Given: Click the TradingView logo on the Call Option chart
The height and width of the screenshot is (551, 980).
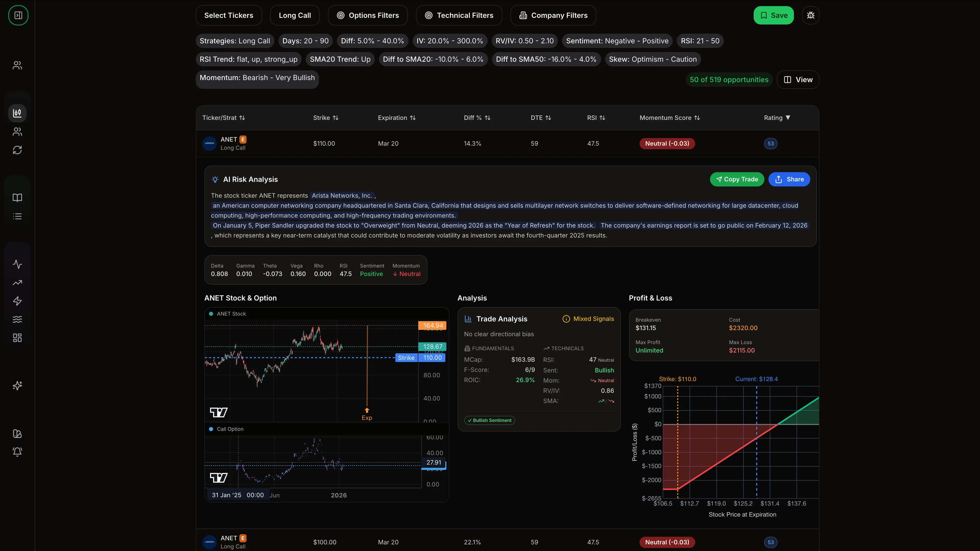Looking at the screenshot, I should pyautogui.click(x=219, y=478).
